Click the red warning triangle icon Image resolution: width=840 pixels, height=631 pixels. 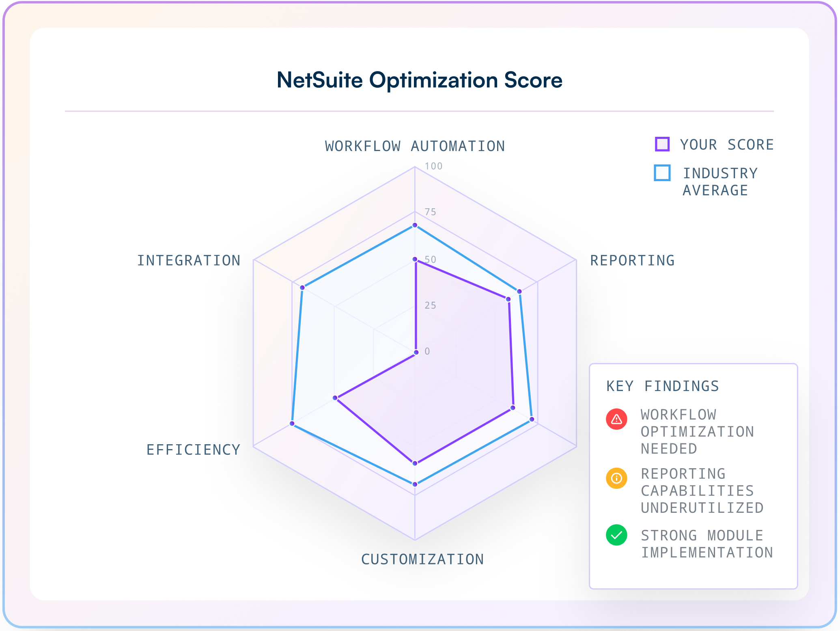pyautogui.click(x=616, y=419)
